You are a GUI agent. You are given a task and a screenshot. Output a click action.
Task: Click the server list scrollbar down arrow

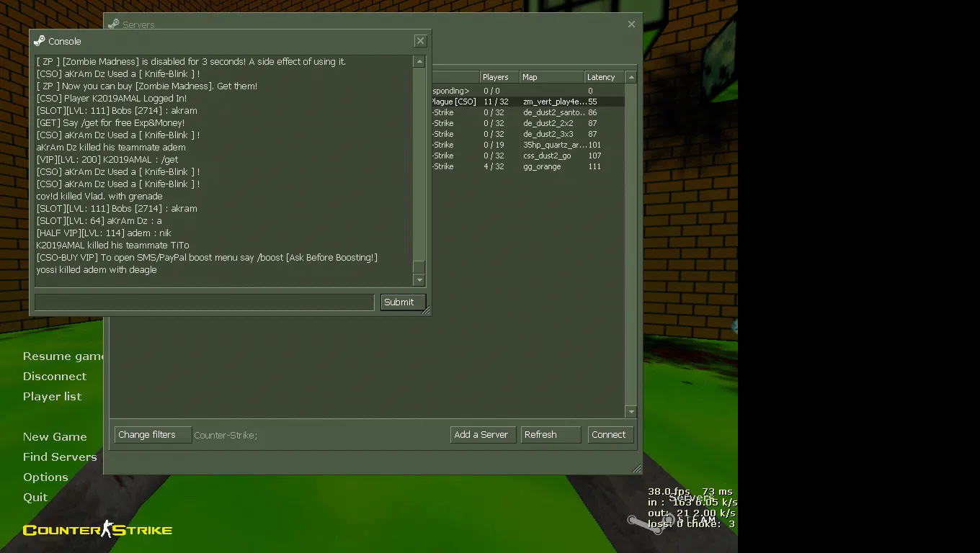coord(631,412)
